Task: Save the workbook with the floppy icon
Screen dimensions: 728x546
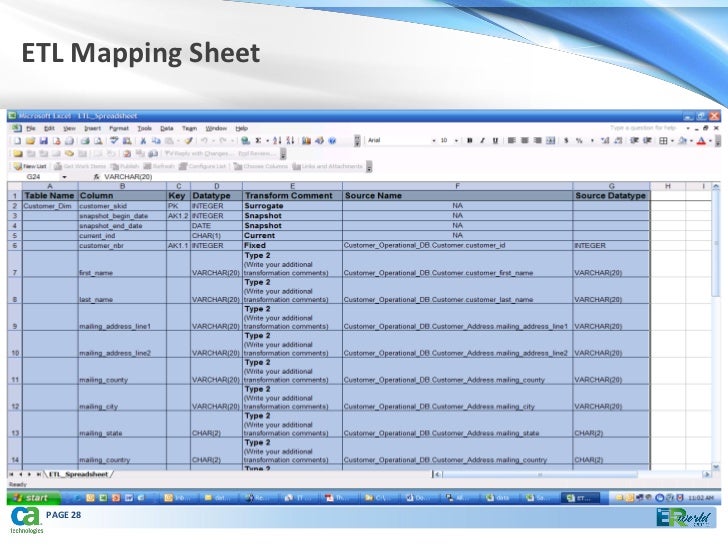Action: pyautogui.click(x=44, y=141)
